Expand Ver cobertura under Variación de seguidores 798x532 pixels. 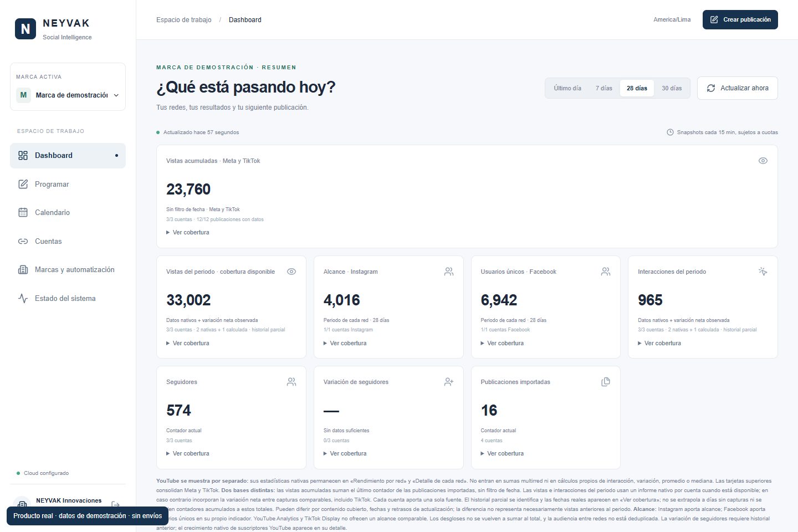pyautogui.click(x=345, y=453)
